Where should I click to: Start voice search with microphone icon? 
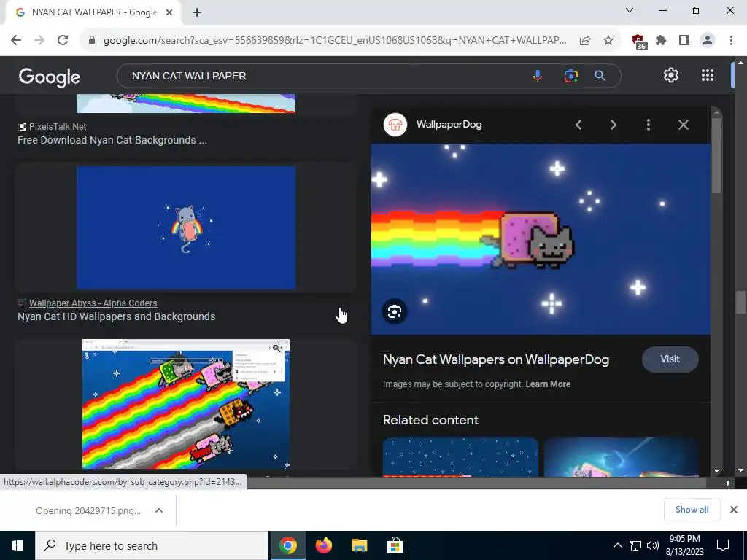[538, 76]
